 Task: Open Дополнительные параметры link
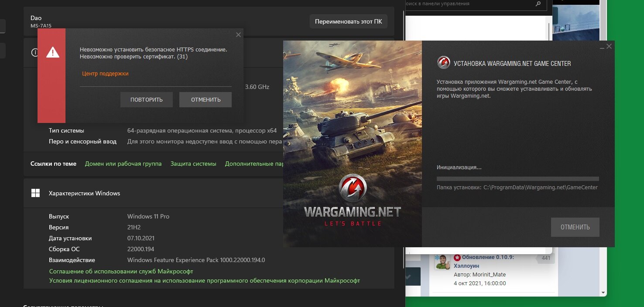tap(254, 164)
